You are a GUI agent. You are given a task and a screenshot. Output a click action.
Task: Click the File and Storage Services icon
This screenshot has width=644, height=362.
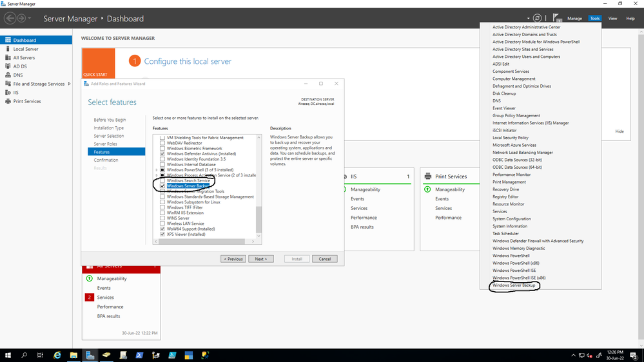pos(8,83)
